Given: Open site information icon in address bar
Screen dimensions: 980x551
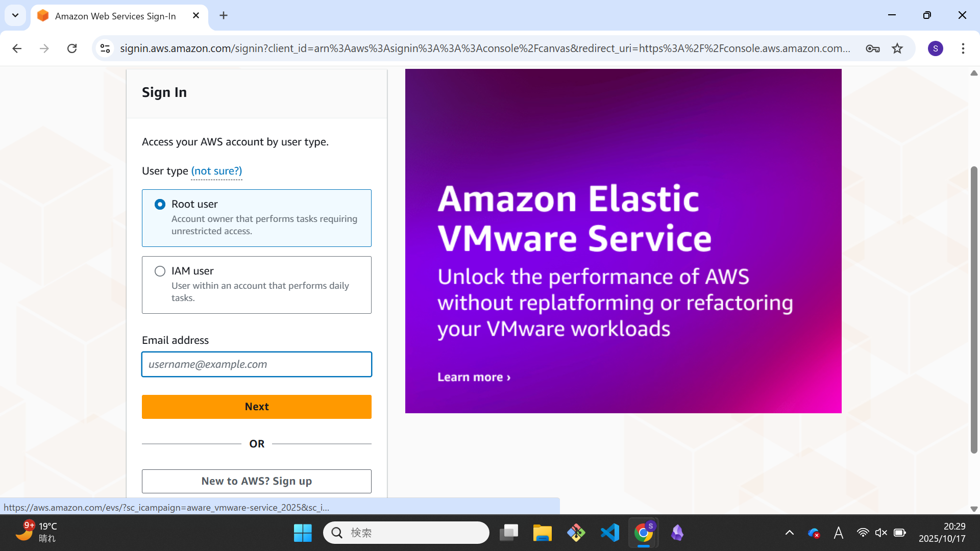Looking at the screenshot, I should point(105,48).
